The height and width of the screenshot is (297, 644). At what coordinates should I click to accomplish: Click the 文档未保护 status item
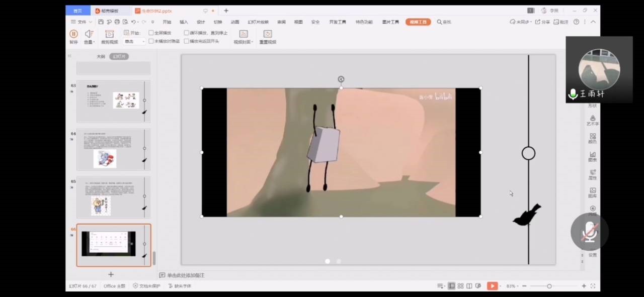point(146,286)
